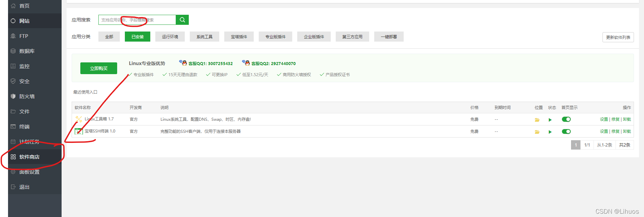Open 数据库 menu item in sidebar
644x217 pixels.
pos(35,51)
